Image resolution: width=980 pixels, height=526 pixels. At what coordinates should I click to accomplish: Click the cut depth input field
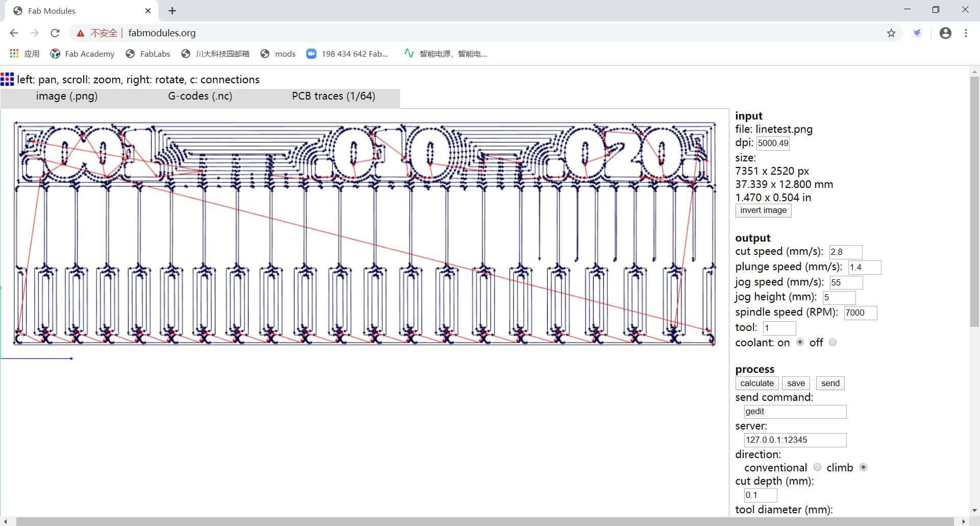[761, 495]
